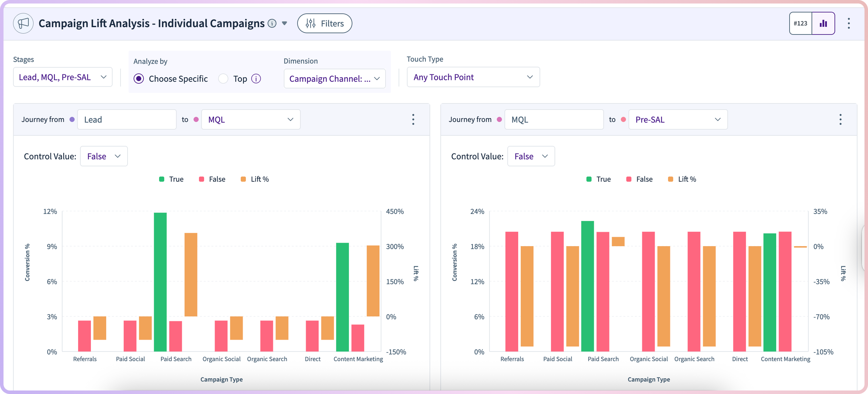Open the header kebab menu

pyautogui.click(x=849, y=23)
